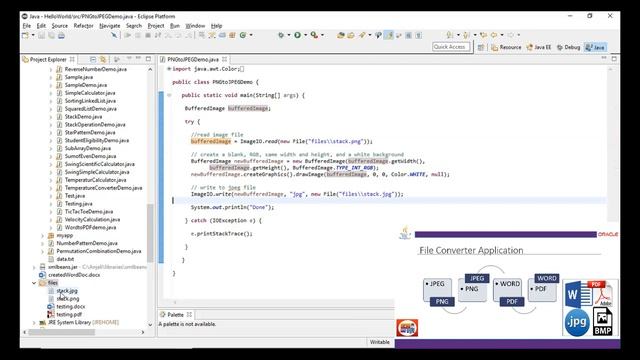Screen dimensions: 640x360
Task: Toggle Mark Occurrences toolbar button
Action: click(x=389, y=36)
